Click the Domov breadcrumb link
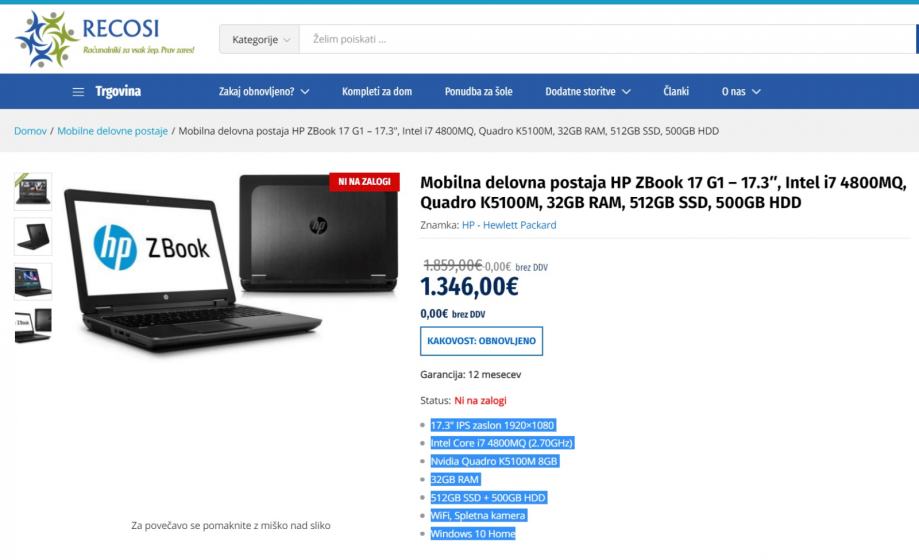 tap(30, 131)
